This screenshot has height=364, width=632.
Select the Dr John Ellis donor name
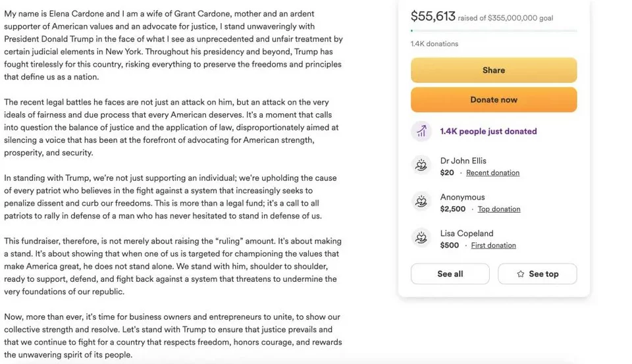point(463,161)
